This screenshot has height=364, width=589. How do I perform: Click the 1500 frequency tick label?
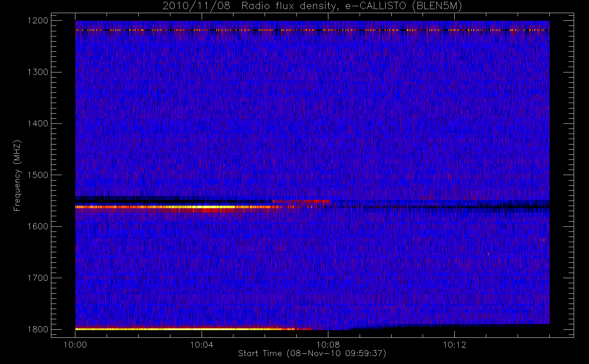coord(38,175)
